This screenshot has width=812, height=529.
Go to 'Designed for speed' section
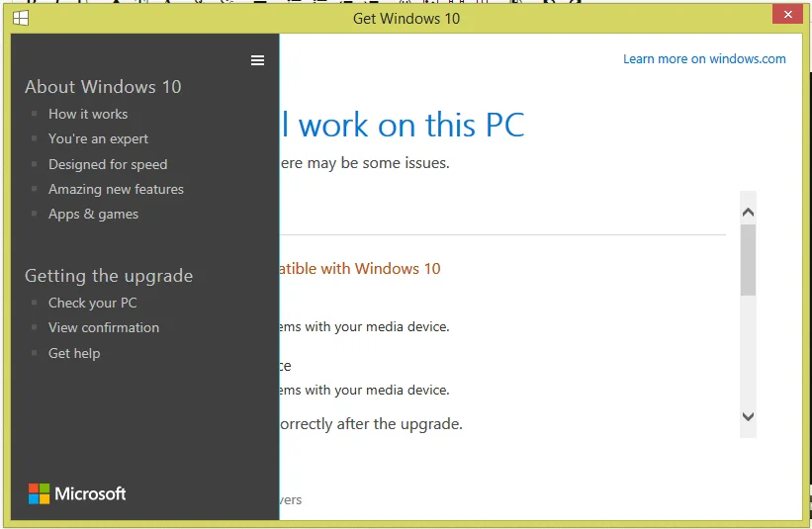click(108, 164)
